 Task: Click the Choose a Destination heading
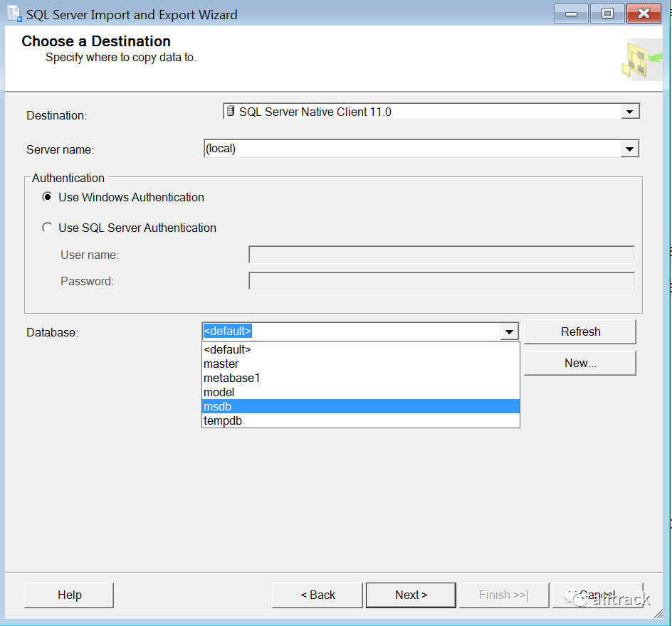point(96,41)
